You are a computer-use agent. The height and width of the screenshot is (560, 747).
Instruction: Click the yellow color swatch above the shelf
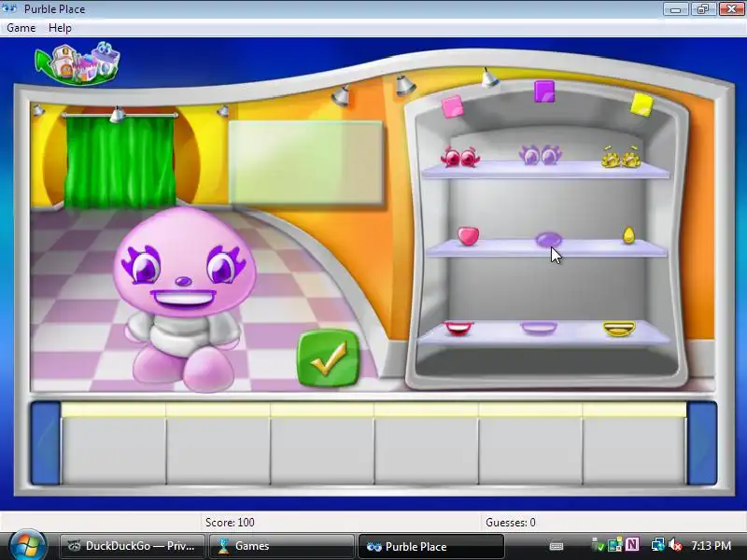coord(641,105)
